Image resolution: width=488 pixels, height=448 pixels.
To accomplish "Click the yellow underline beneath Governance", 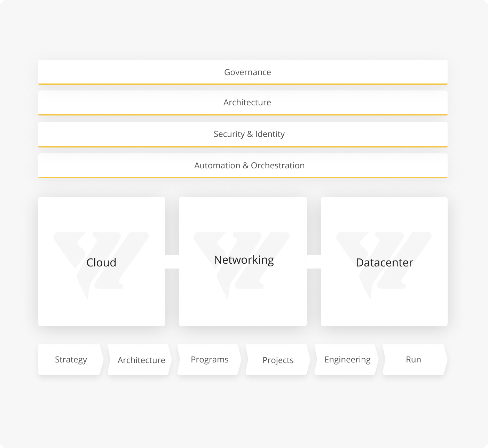I will (x=243, y=84).
